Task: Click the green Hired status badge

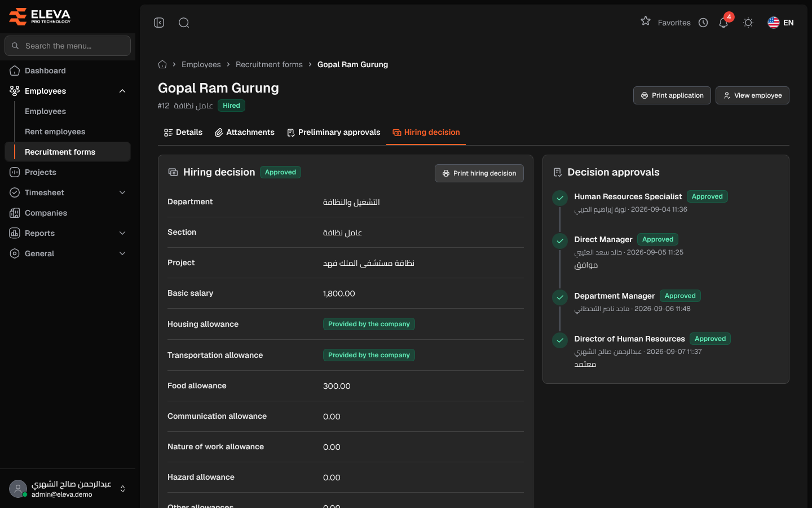Action: (231, 106)
